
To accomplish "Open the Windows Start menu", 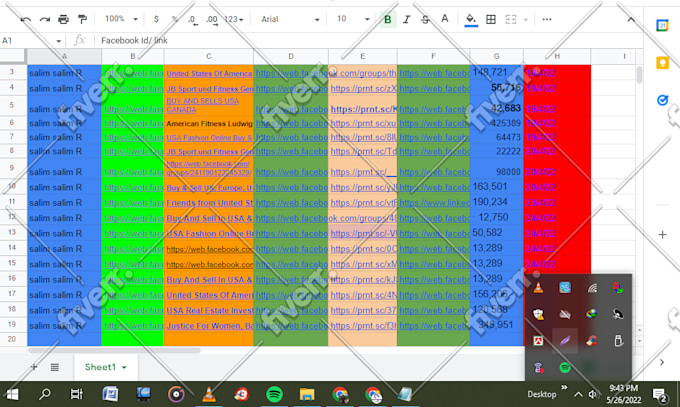I will click(12, 394).
